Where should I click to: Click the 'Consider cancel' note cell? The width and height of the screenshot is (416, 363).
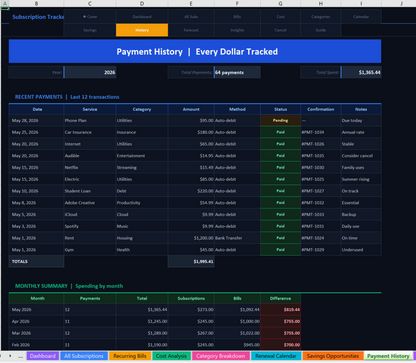click(x=361, y=156)
